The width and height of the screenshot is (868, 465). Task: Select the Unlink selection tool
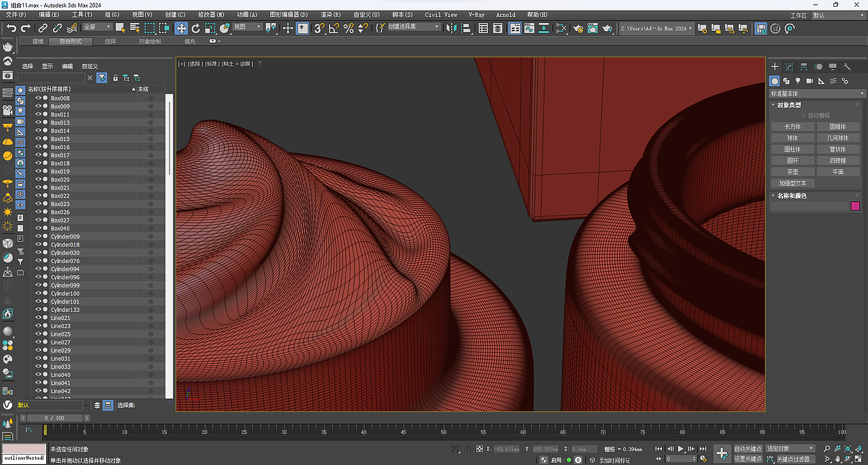coord(57,28)
